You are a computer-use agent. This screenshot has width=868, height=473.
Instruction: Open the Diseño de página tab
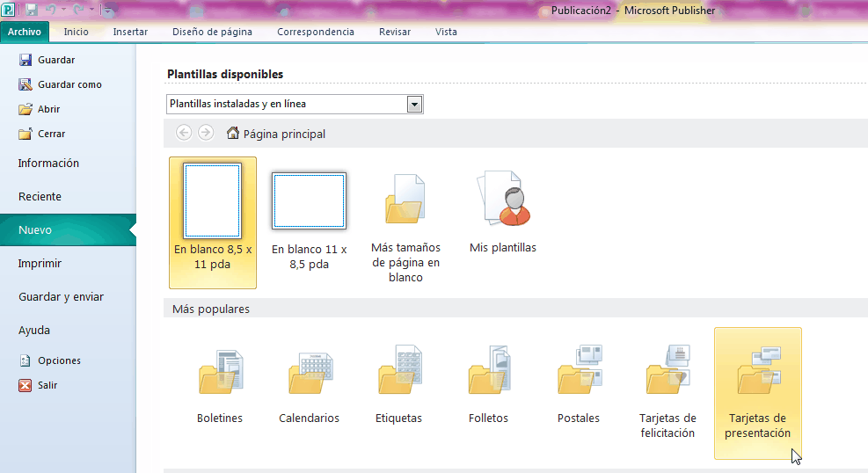pos(212,32)
